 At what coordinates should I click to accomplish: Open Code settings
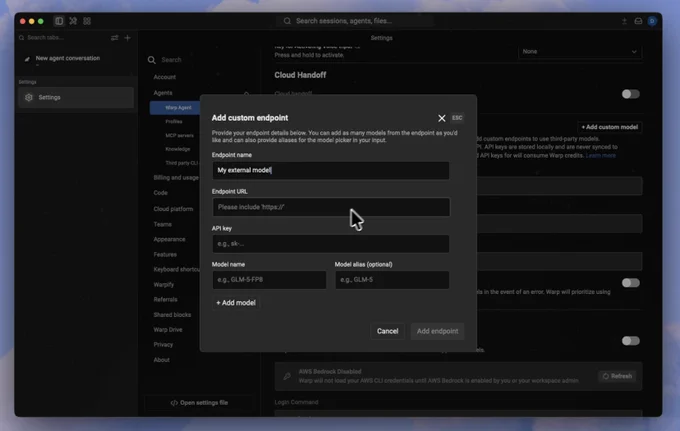pos(160,193)
